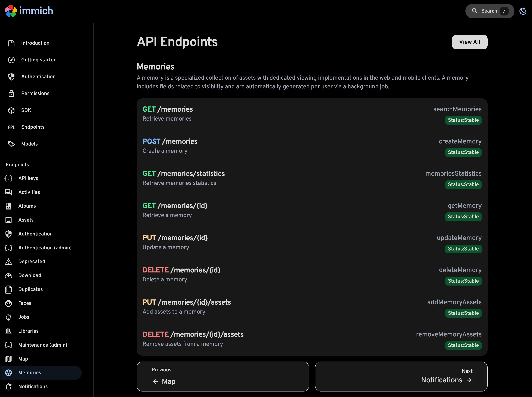The height and width of the screenshot is (397, 532).
Task: Click the View All button
Action: (x=469, y=42)
